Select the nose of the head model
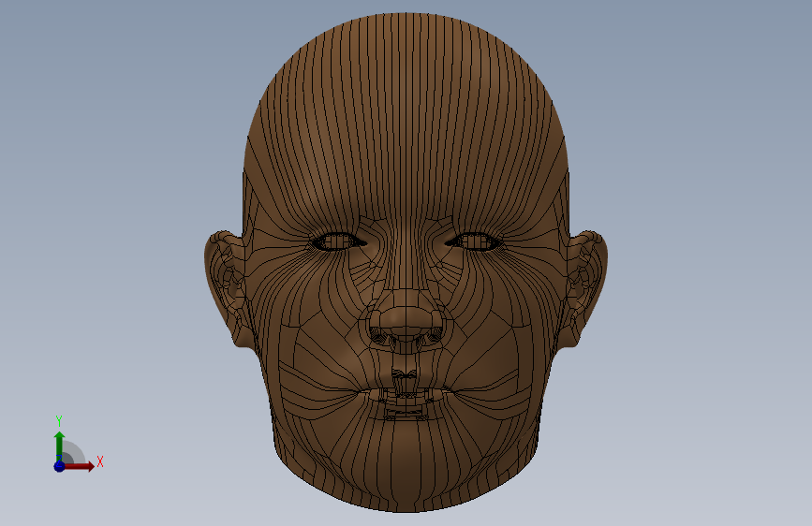Image resolution: width=812 pixels, height=526 pixels. coord(406,322)
